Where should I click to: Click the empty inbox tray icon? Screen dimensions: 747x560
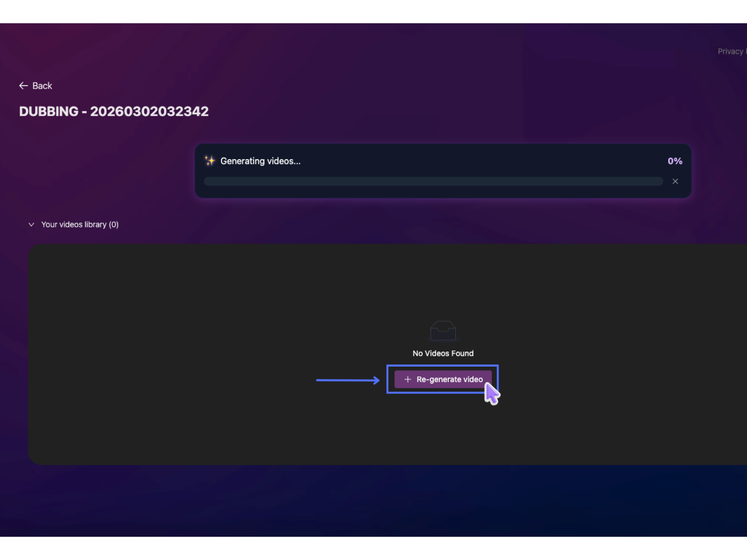pos(443,330)
